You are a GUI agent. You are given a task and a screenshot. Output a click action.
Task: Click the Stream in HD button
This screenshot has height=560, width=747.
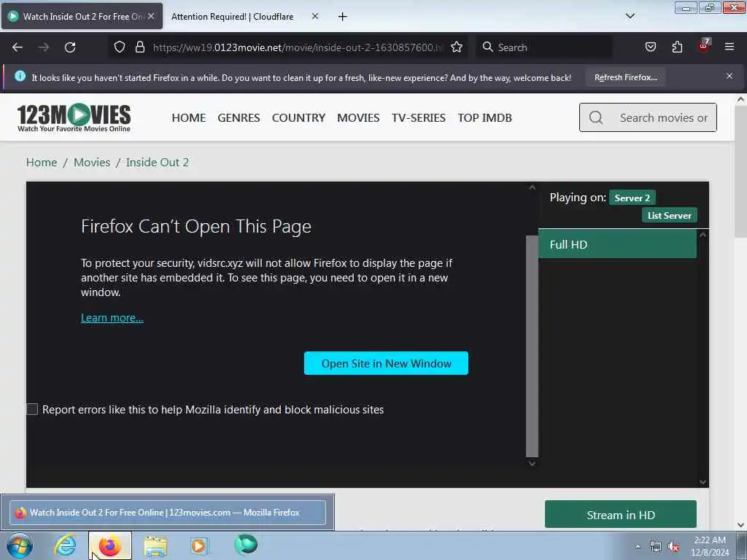click(x=621, y=515)
